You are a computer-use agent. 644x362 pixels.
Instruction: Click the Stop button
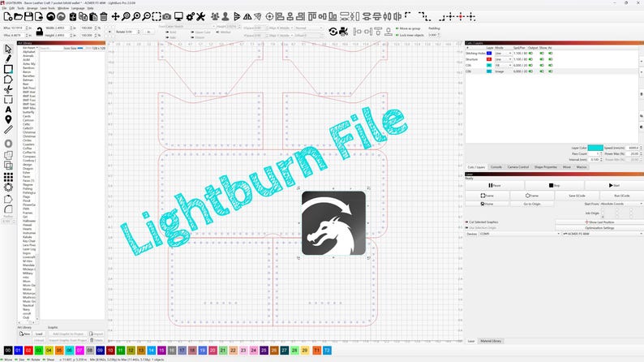(554, 185)
